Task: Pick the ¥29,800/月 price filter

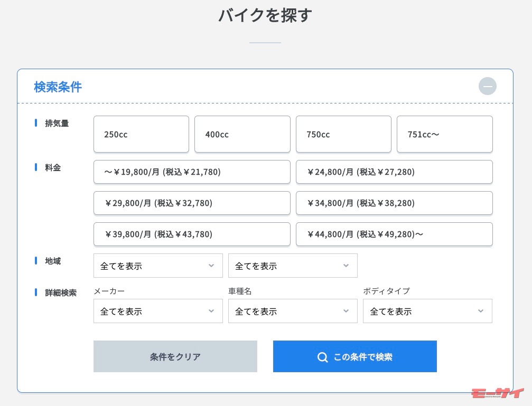Action: pyautogui.click(x=192, y=203)
